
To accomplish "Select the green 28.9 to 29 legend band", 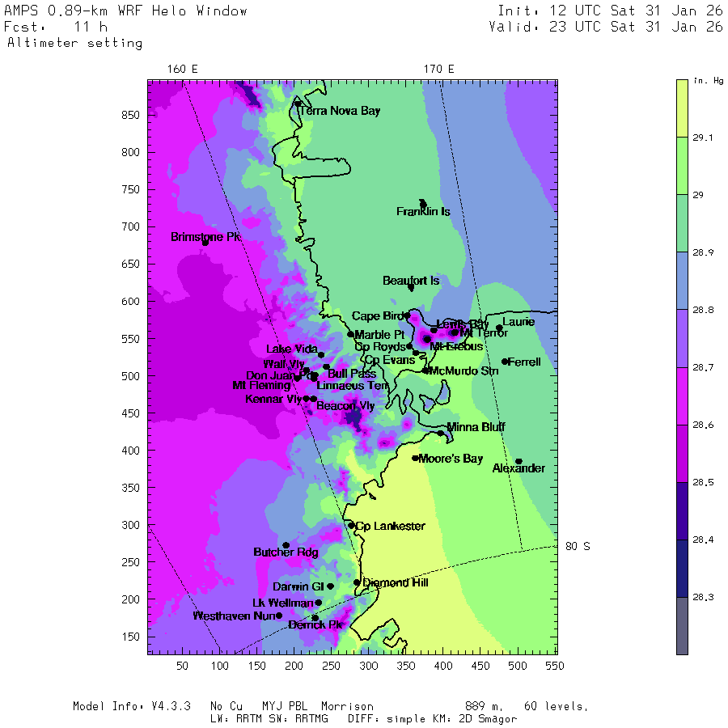I will pyautogui.click(x=682, y=223).
